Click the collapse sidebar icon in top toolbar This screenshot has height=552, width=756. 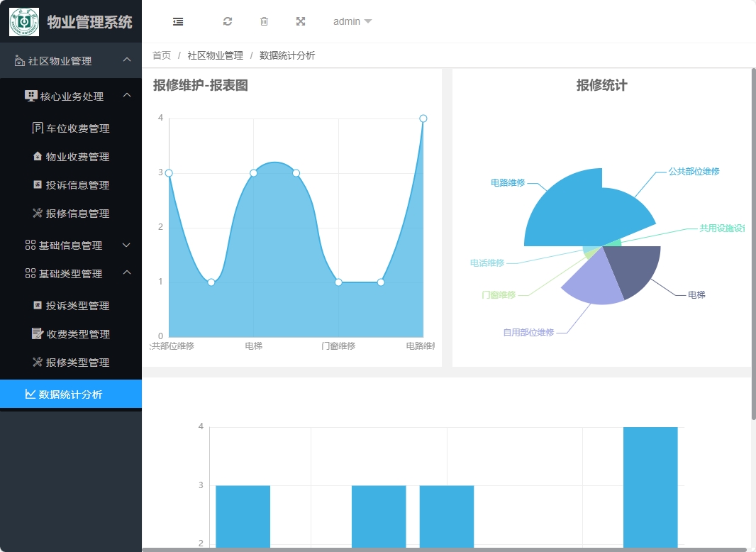[177, 21]
